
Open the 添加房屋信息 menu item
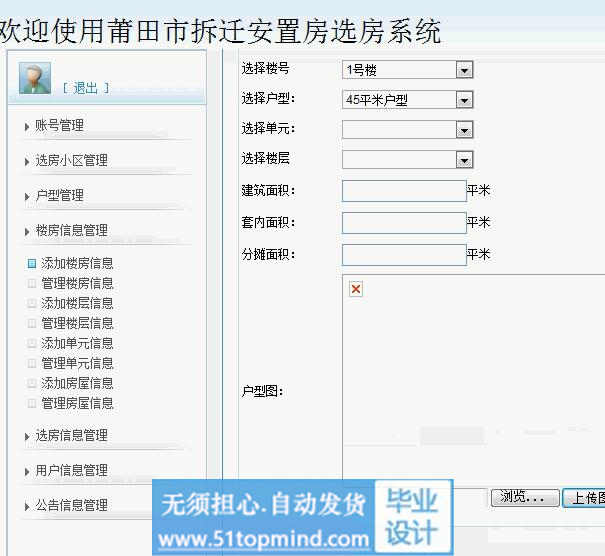[77, 384]
